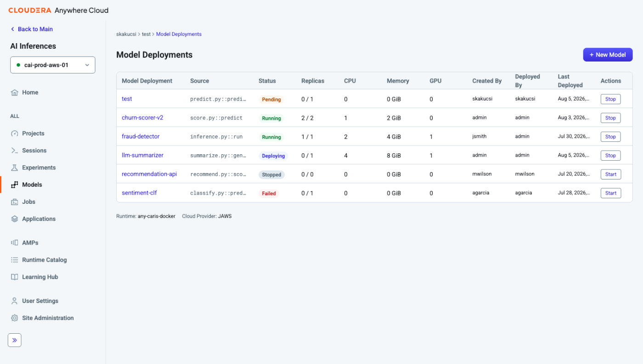Click the test breadcrumb
This screenshot has width=643, height=364.
pyautogui.click(x=146, y=34)
